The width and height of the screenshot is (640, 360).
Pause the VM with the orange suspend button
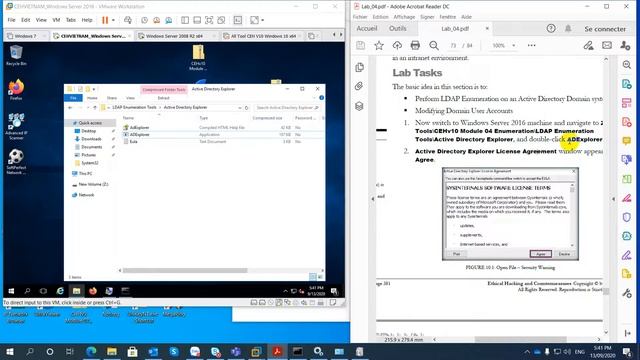[105, 20]
